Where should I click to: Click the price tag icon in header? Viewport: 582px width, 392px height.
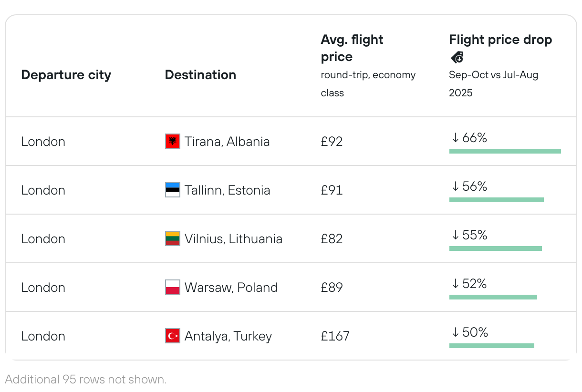457,58
